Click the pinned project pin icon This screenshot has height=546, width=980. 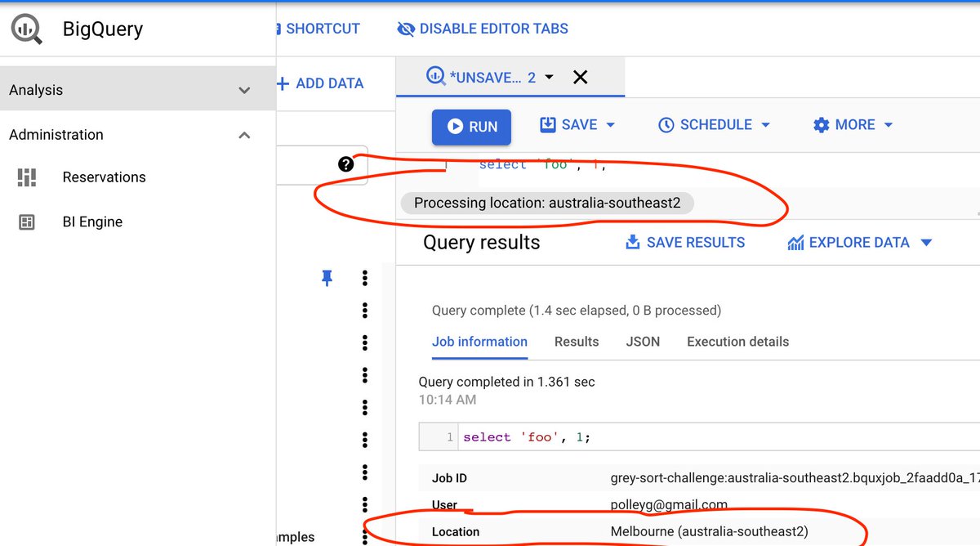[x=327, y=279]
